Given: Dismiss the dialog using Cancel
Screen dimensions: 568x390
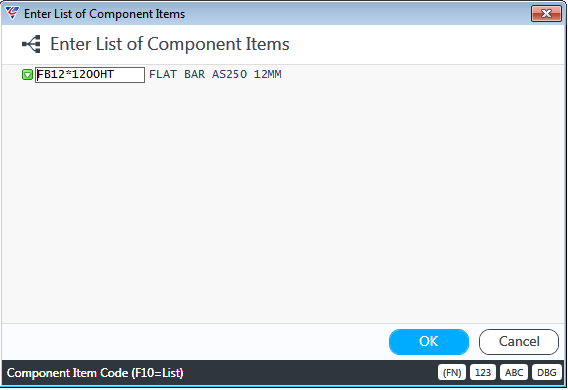Looking at the screenshot, I should [519, 341].
